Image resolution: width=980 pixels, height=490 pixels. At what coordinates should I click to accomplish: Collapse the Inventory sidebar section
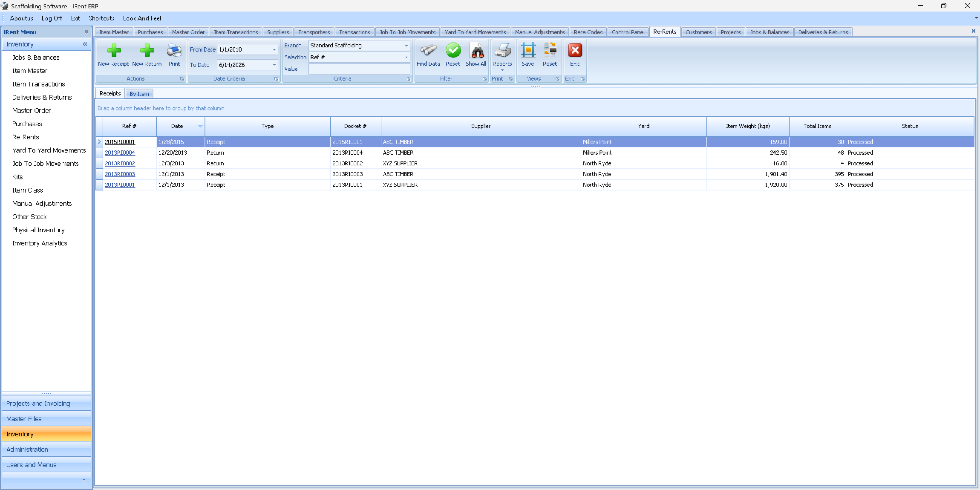[x=85, y=44]
